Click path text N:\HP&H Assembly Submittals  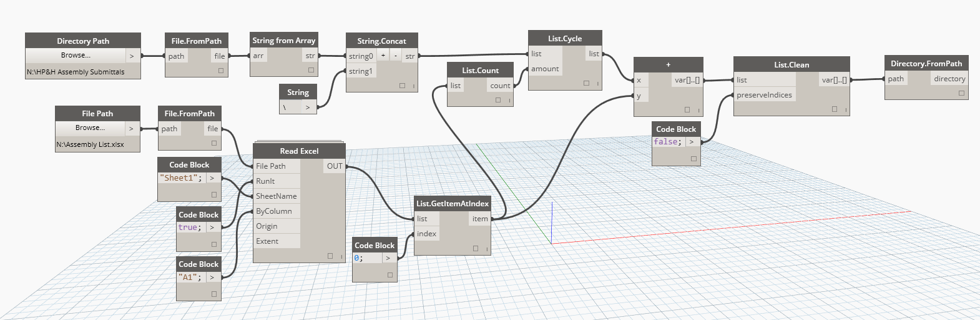coord(76,72)
